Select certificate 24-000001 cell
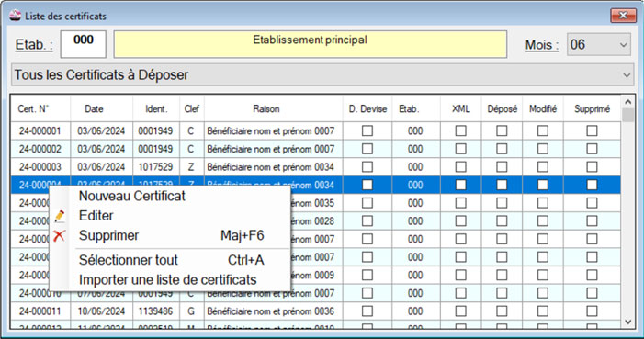This screenshot has height=339, width=644. point(40,130)
